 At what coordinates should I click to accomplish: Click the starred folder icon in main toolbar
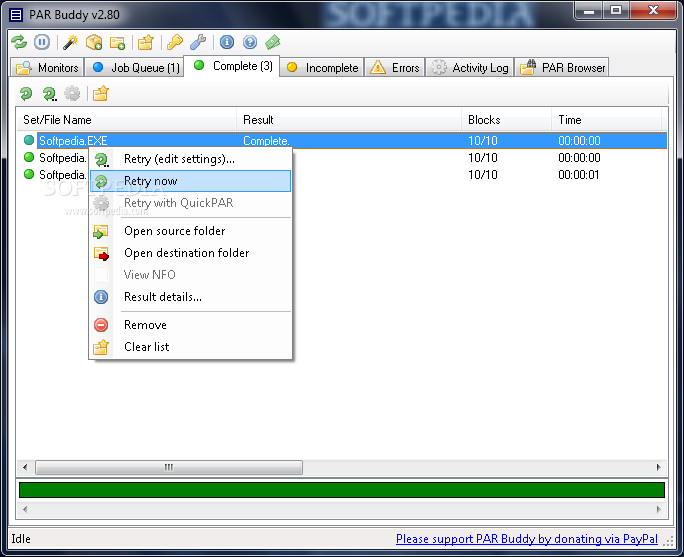(x=146, y=42)
